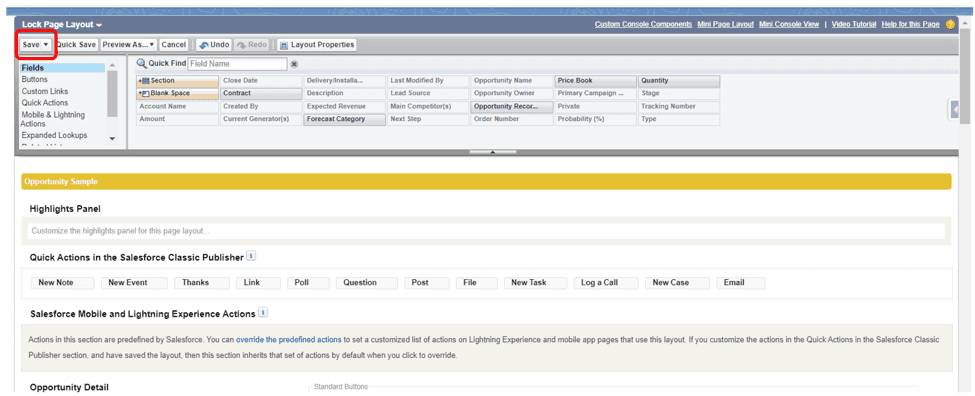Viewport: 975px width, 396px height.
Task: Open Layout Properties
Action: tap(317, 45)
